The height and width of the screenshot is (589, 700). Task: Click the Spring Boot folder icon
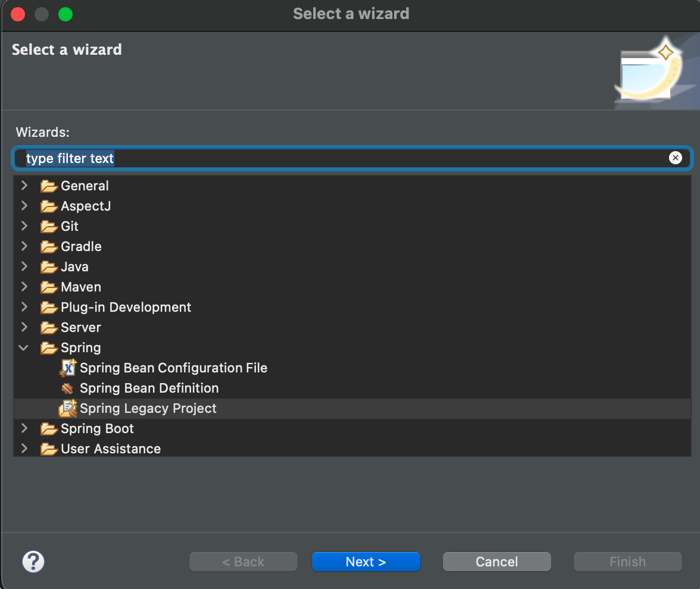(49, 428)
